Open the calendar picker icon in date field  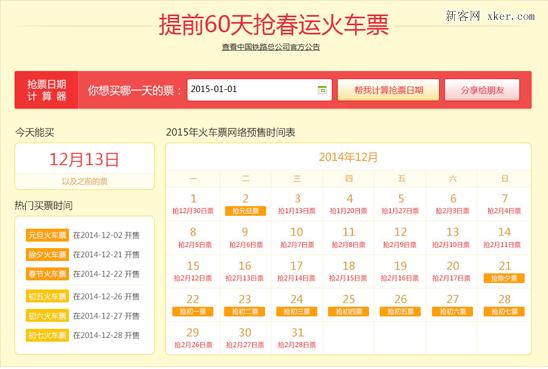pos(322,90)
